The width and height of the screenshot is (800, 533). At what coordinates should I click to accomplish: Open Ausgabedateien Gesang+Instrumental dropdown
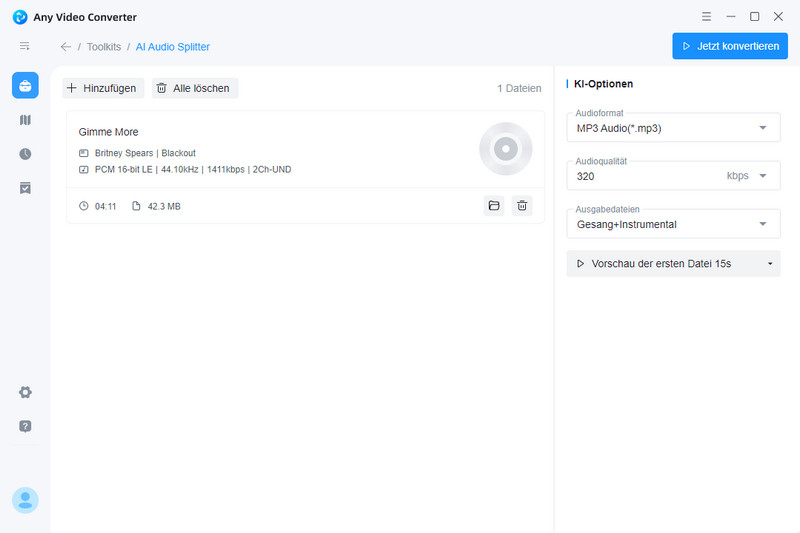(673, 224)
